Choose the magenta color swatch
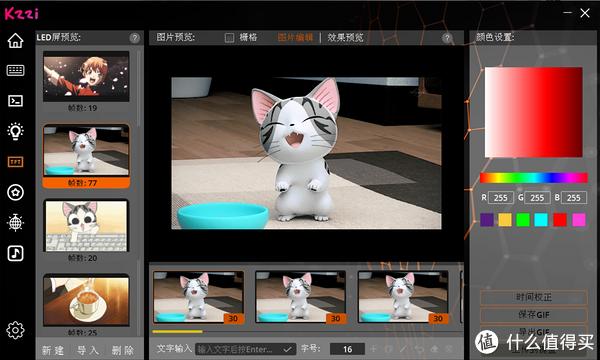The width and height of the screenshot is (600, 360). point(579,220)
